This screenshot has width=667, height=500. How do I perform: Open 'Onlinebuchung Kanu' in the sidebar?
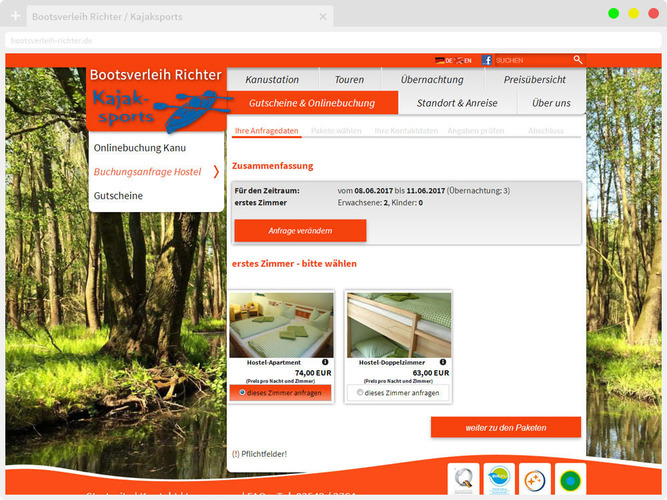click(x=140, y=148)
